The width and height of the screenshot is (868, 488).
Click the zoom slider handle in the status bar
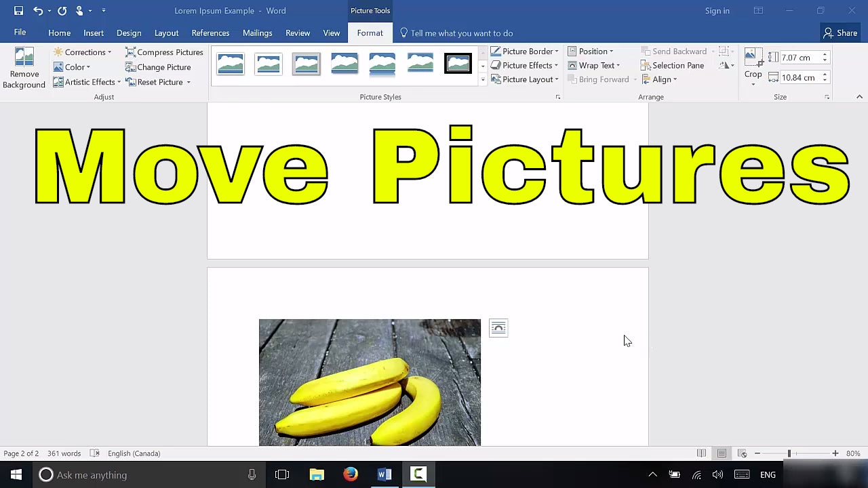[x=789, y=453]
